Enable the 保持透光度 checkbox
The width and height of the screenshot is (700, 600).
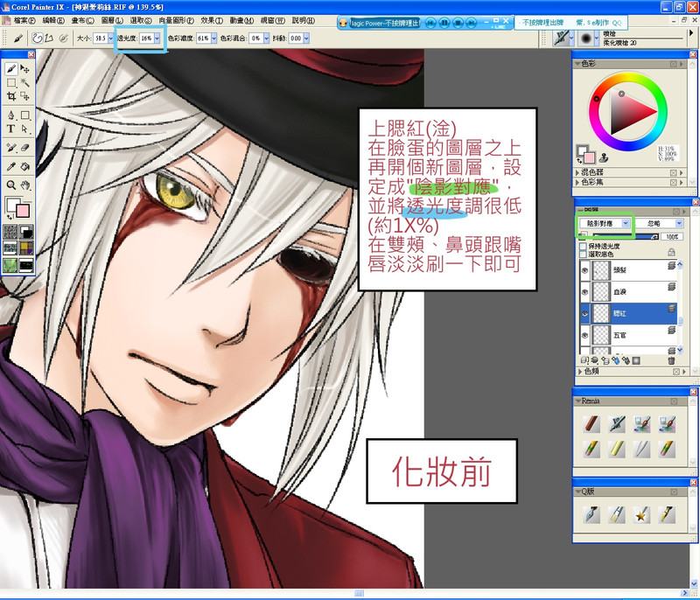point(583,247)
